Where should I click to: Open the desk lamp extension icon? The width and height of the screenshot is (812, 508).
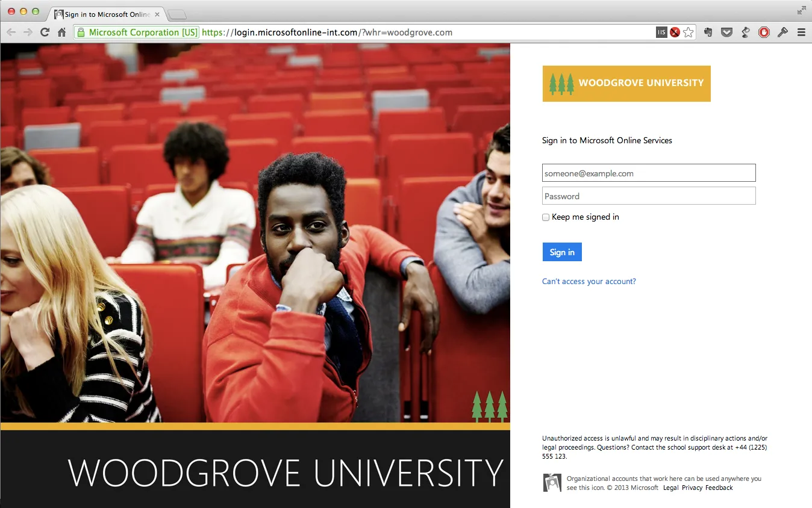[x=746, y=33]
